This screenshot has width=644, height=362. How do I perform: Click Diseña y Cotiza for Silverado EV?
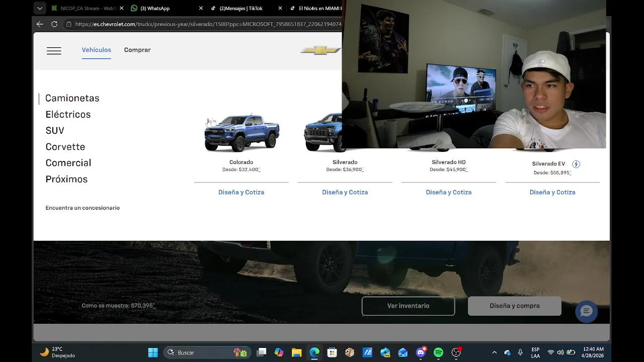click(x=552, y=192)
